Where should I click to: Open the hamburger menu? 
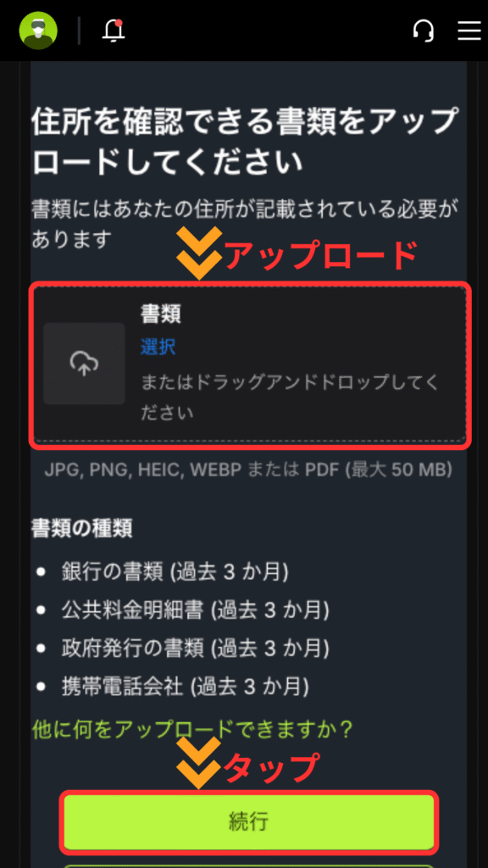(x=469, y=31)
